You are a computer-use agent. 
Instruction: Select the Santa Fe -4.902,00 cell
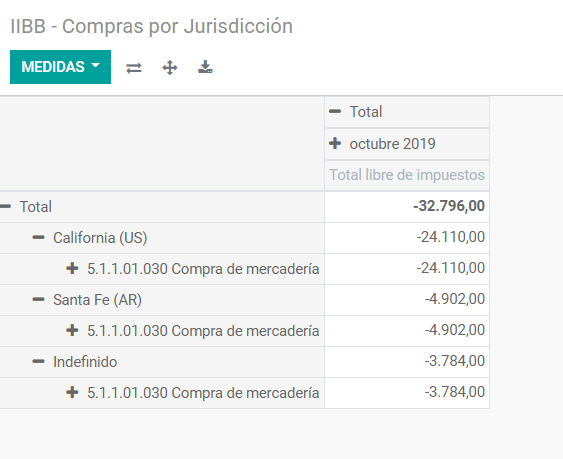pyautogui.click(x=407, y=300)
